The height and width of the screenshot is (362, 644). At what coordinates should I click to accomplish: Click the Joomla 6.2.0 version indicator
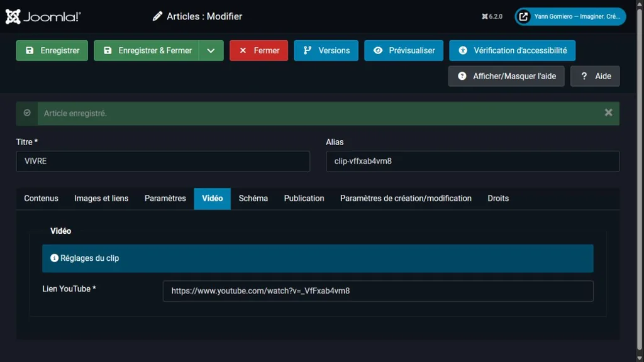pos(492,16)
